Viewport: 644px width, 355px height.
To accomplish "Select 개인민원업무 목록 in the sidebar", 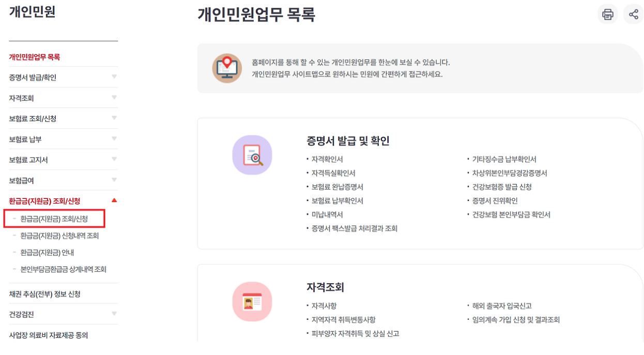I will pos(35,57).
